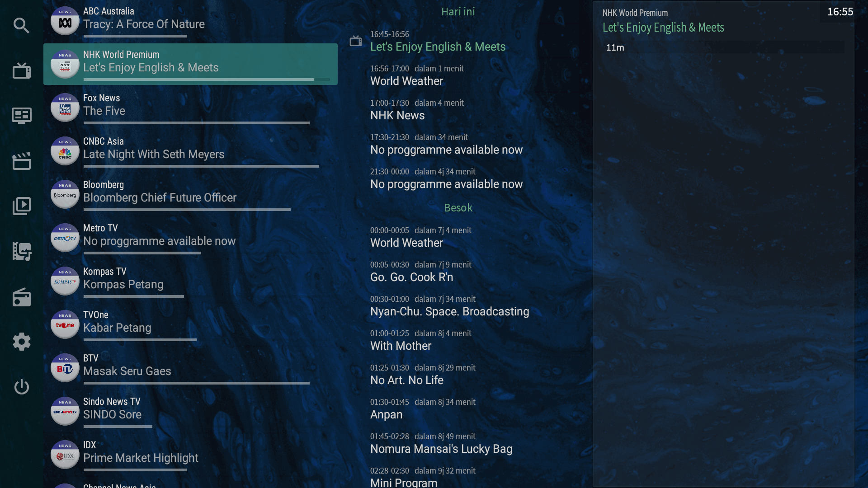The width and height of the screenshot is (868, 488).
Task: Select Bloomberg channel logo
Action: [65, 194]
